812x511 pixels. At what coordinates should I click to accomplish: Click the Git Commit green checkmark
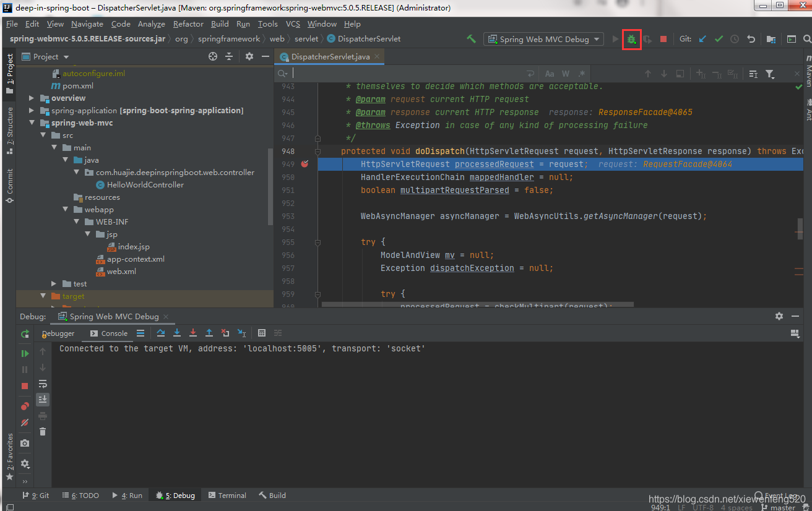coord(719,39)
